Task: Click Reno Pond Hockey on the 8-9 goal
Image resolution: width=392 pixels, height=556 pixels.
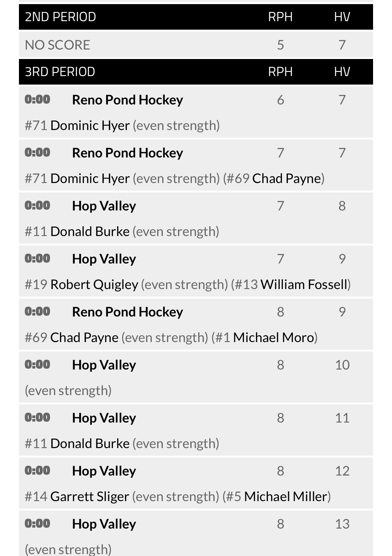Action: click(x=128, y=312)
